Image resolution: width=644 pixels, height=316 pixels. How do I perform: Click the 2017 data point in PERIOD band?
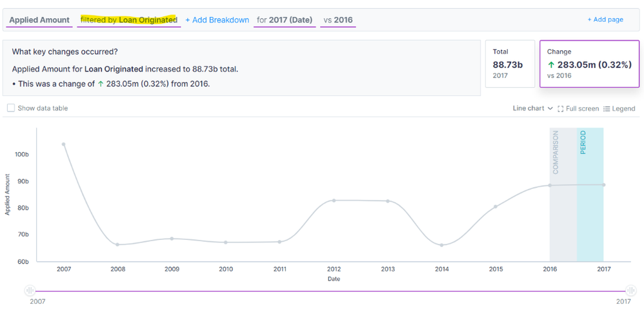click(x=604, y=184)
